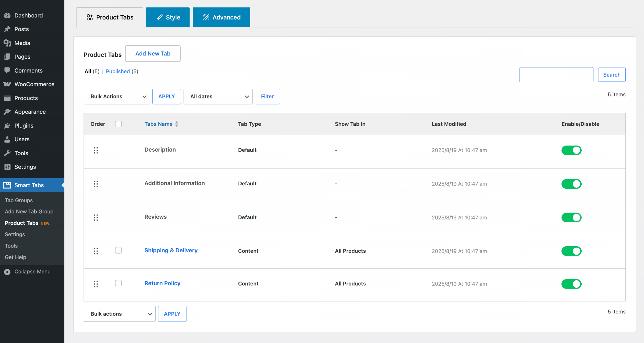Image resolution: width=644 pixels, height=343 pixels.
Task: Click the Advanced tools icon
Action: (206, 17)
